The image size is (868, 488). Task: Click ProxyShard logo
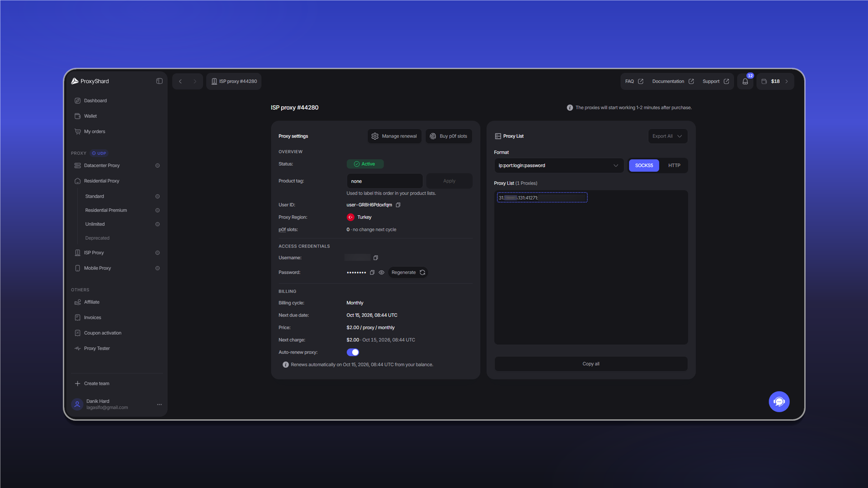click(x=90, y=81)
